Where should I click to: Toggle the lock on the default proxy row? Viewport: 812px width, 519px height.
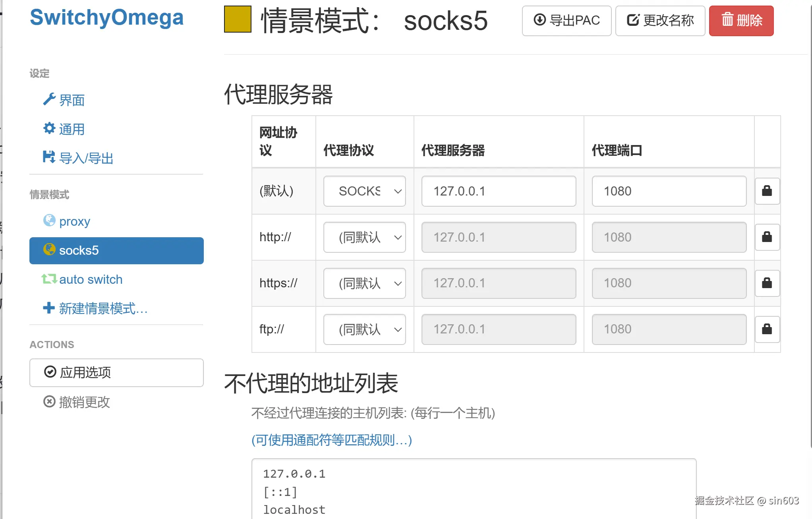767,191
